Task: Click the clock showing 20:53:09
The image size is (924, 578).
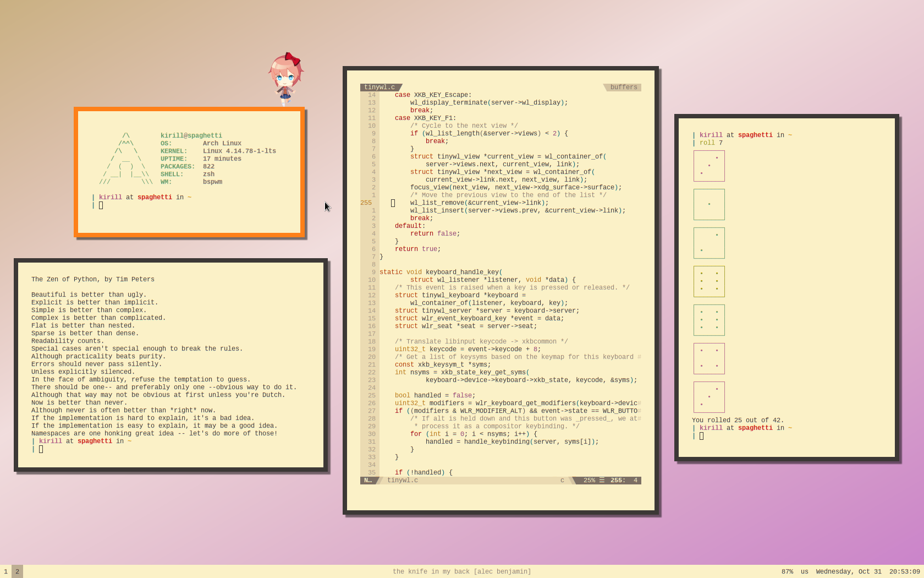Action: (905, 571)
